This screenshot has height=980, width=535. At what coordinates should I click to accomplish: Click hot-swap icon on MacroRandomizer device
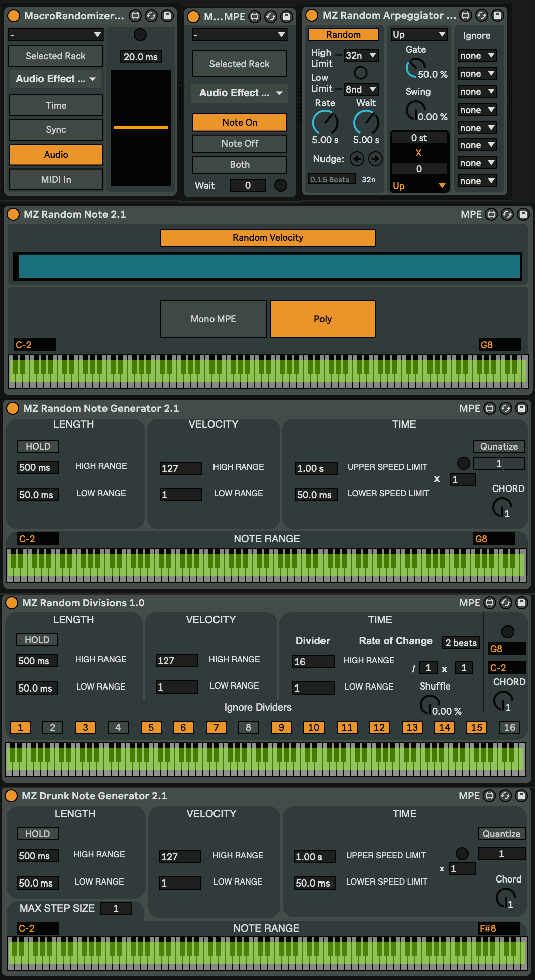[151, 16]
